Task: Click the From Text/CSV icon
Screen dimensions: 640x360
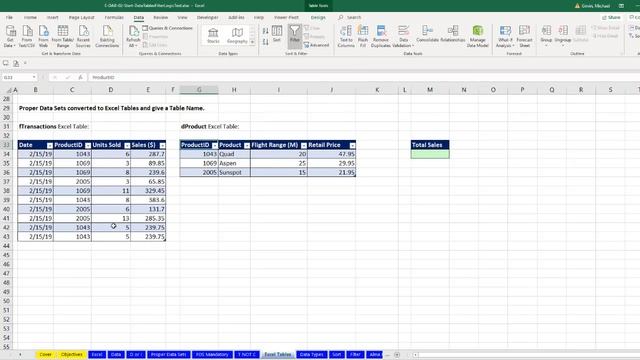Action: pyautogui.click(x=27, y=36)
